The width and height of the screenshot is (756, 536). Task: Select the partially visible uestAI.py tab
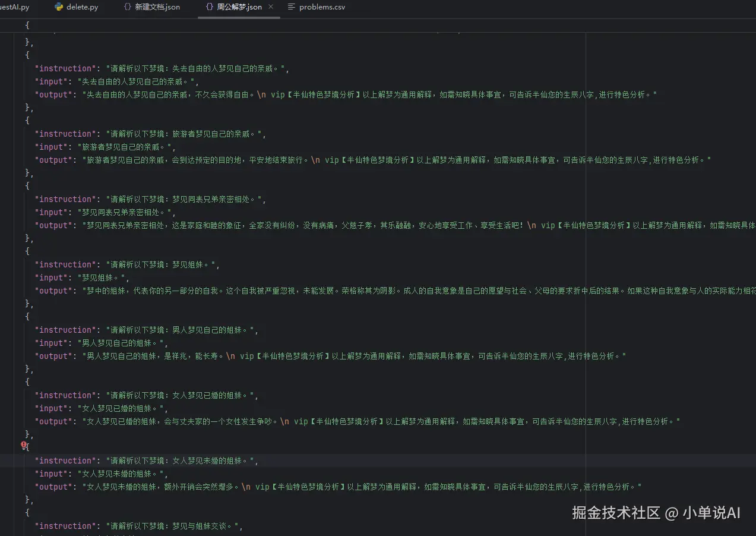[15, 7]
